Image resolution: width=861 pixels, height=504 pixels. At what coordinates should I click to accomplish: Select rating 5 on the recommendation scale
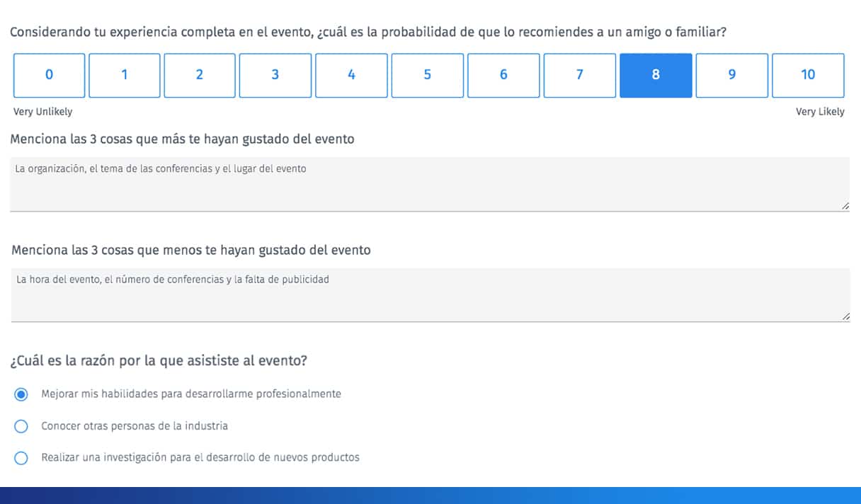428,75
